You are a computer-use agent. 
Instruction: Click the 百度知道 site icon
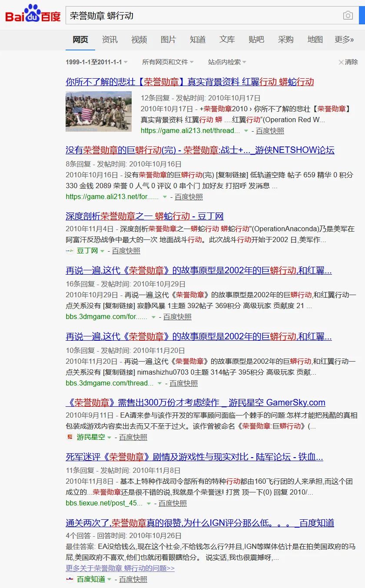coord(70,579)
